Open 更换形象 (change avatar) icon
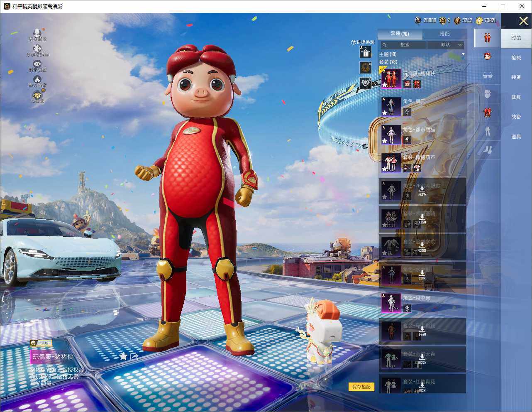532x412 pixels. pos(37,33)
